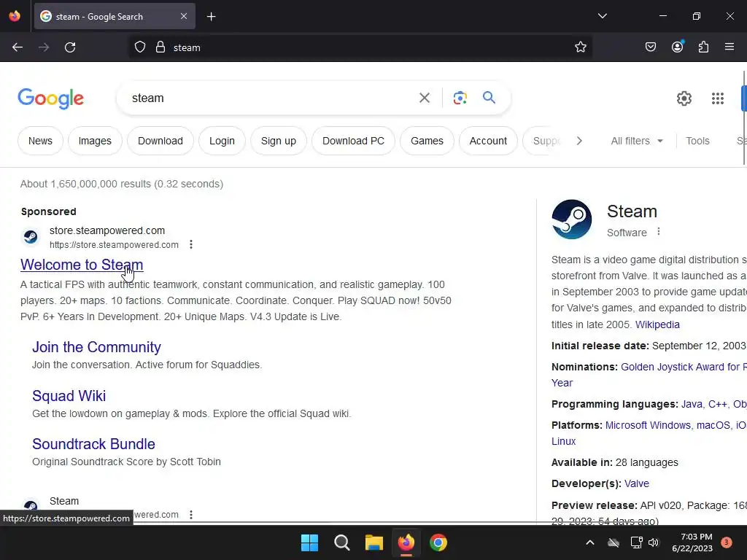Open the Microsoft Windows platform link
This screenshot has width=747, height=560.
648,425
